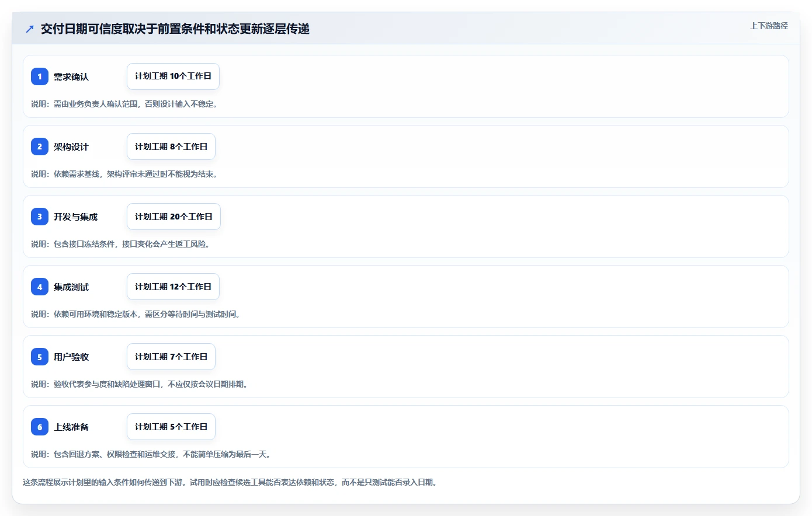Click the 计划工期 7个工作日 chip
This screenshot has width=812, height=516.
[171, 357]
